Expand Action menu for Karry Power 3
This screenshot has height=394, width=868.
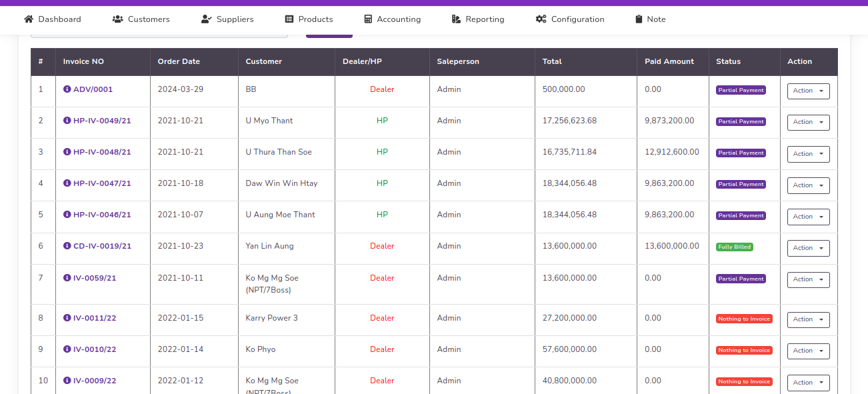point(808,319)
